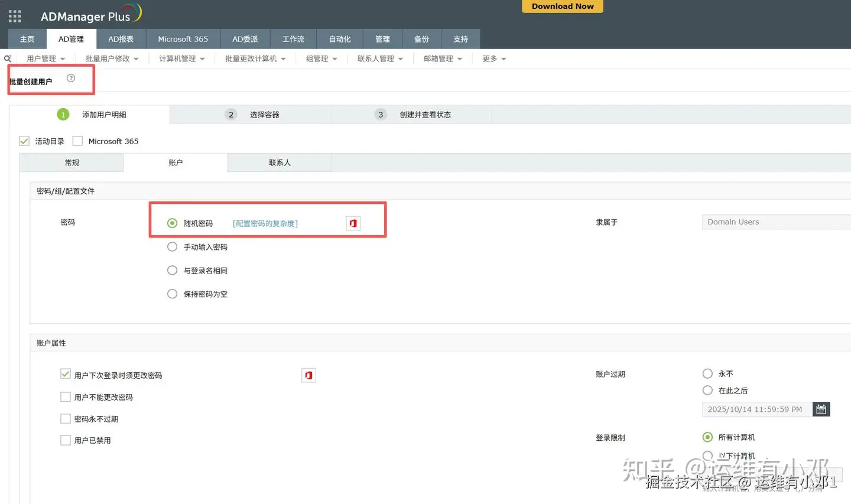Enable 密码永不过期 checkbox
The image size is (851, 504).
pos(66,419)
